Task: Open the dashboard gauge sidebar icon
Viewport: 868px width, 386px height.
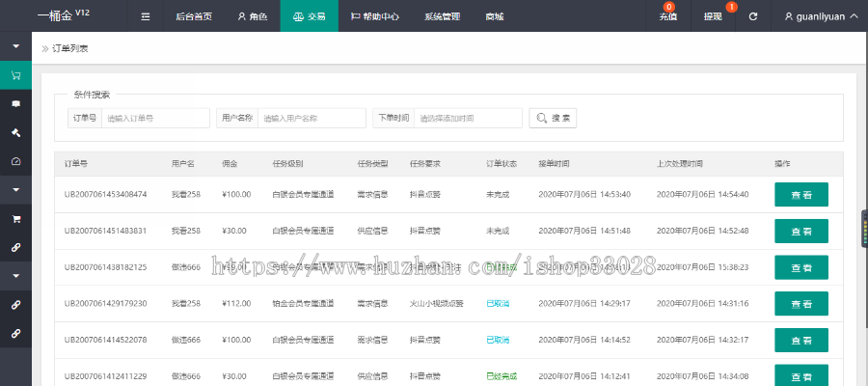Action: click(15, 161)
